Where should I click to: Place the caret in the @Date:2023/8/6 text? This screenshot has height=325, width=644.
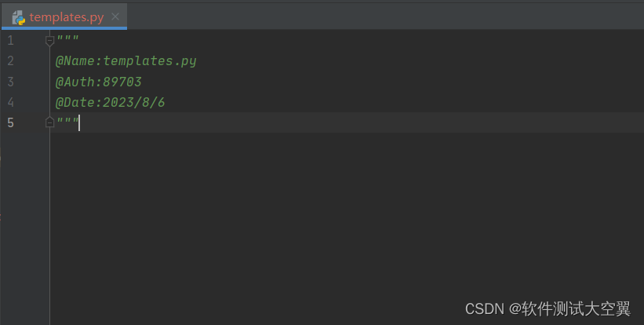coord(110,102)
